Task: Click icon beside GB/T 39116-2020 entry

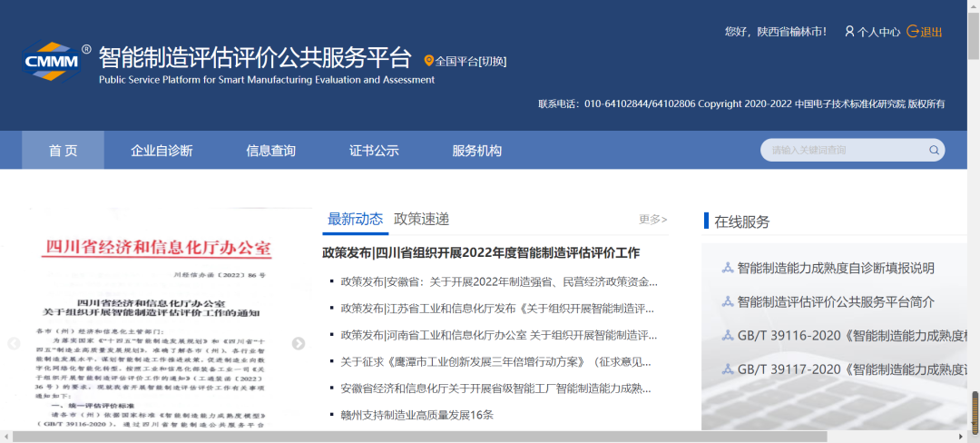Action: point(728,336)
